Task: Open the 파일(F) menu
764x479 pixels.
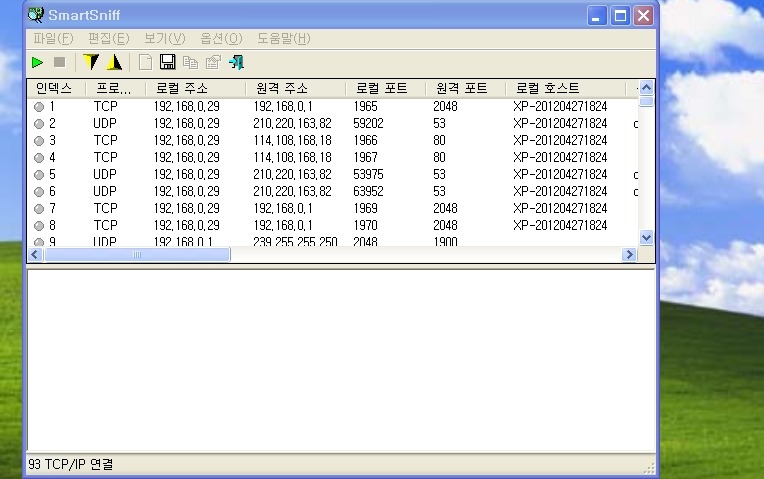Action: coord(53,38)
